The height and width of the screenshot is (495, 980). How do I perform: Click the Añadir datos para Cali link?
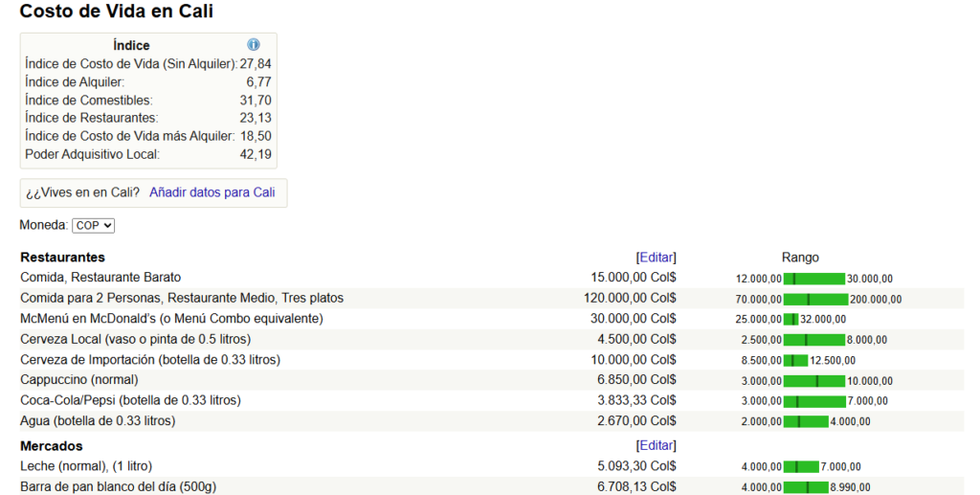(212, 192)
